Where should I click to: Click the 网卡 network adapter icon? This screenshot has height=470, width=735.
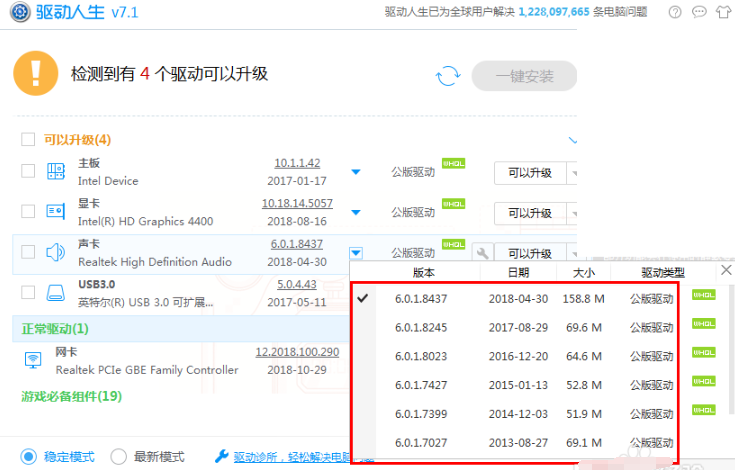coord(31,360)
